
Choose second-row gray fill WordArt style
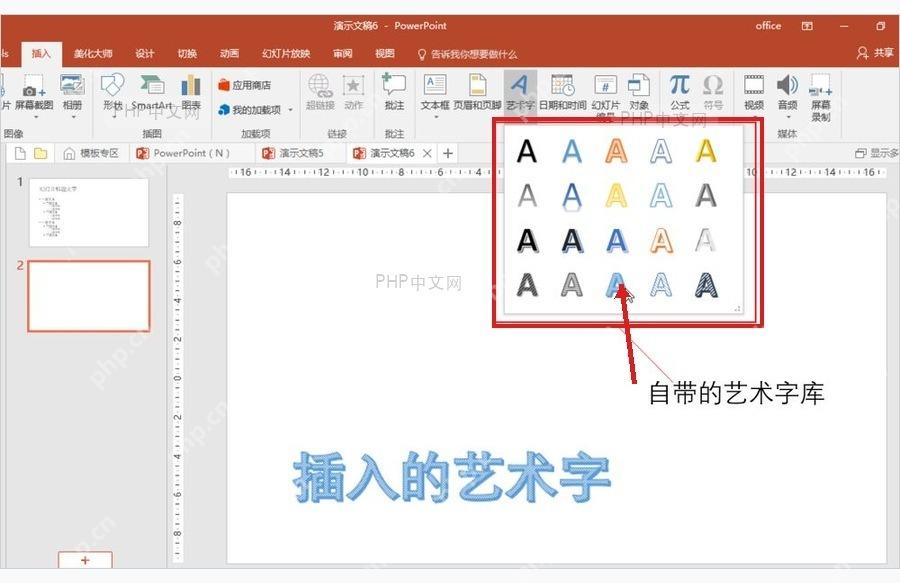(x=526, y=196)
